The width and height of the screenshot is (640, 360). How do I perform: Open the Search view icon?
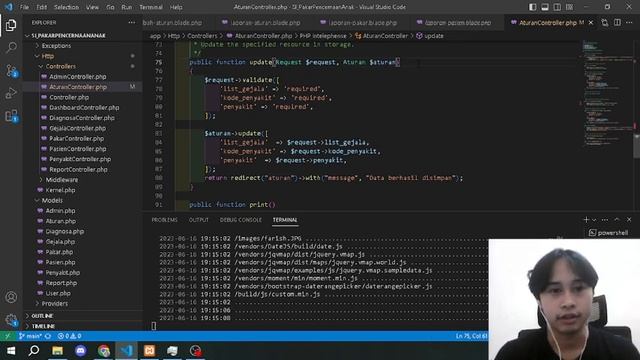click(x=11, y=48)
